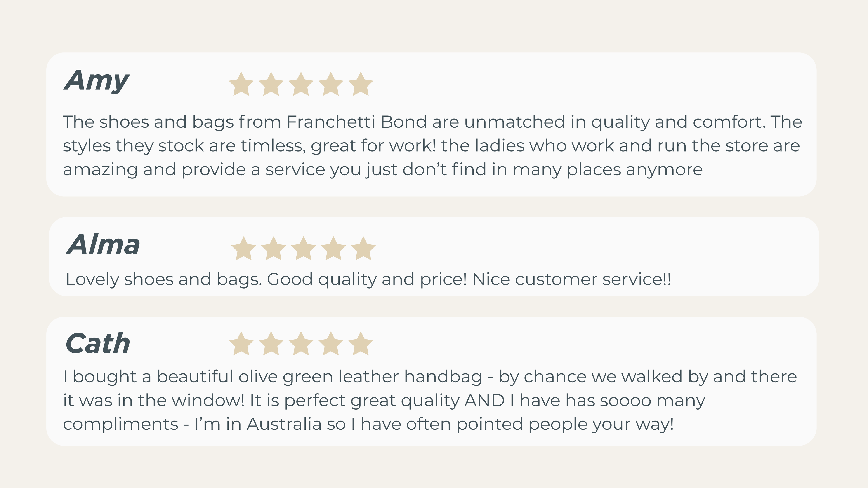Click the third star in Alma's rating
Screen dimensions: 868x488
[x=304, y=249]
